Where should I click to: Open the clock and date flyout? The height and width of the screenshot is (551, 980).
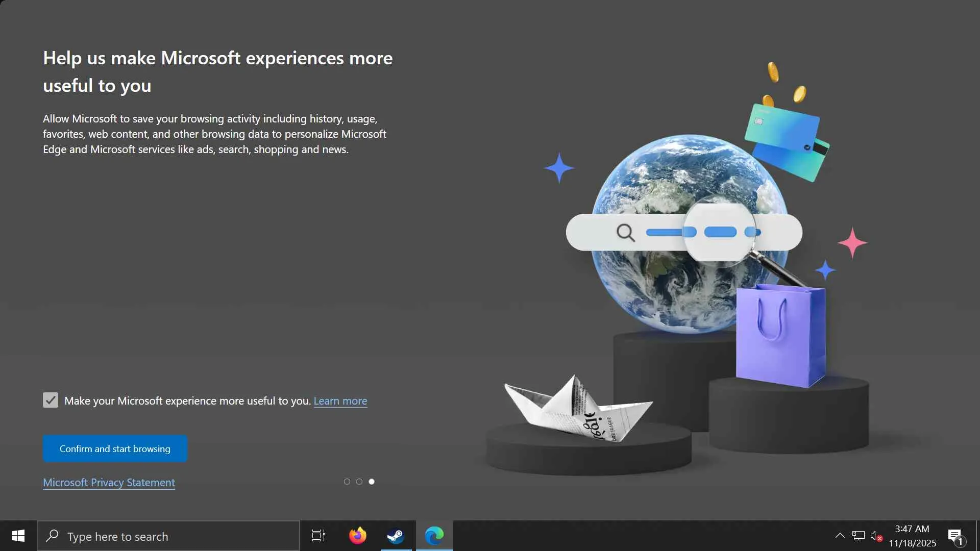point(912,536)
